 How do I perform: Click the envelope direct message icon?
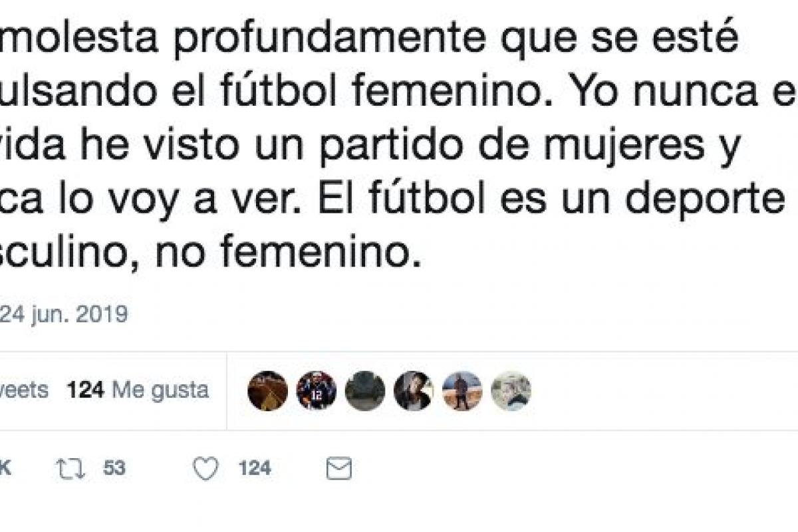pos(339,469)
